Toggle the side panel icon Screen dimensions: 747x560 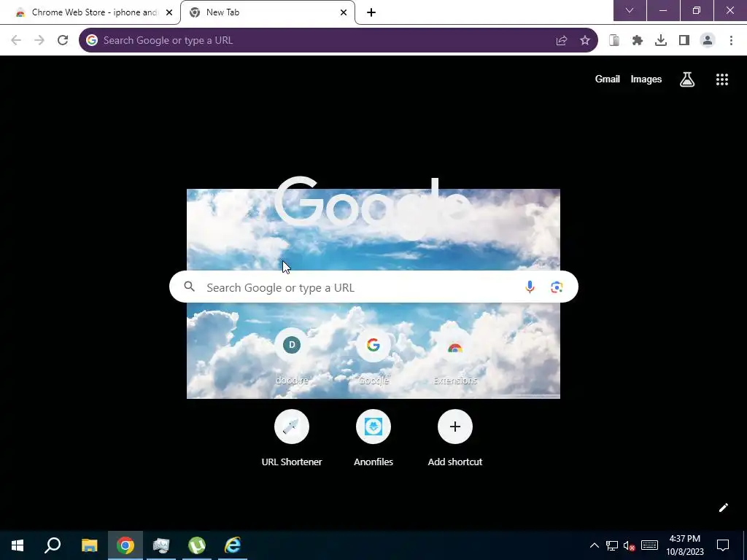684,41
